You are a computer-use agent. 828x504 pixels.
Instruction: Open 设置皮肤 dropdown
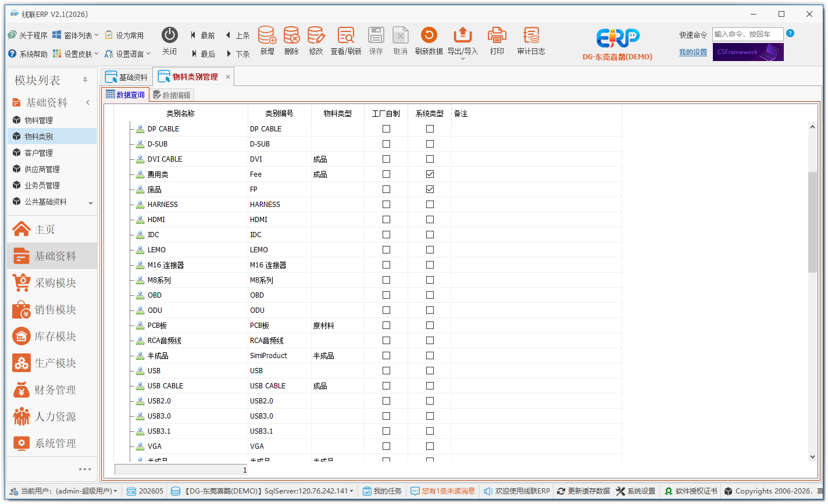point(76,54)
